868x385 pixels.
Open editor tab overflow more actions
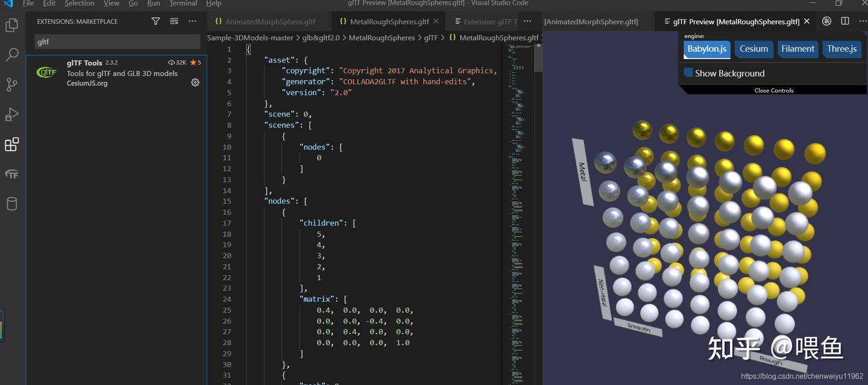coord(527,21)
